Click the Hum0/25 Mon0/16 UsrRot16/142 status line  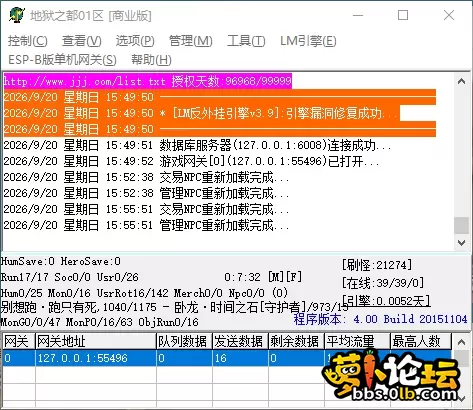click(x=144, y=293)
